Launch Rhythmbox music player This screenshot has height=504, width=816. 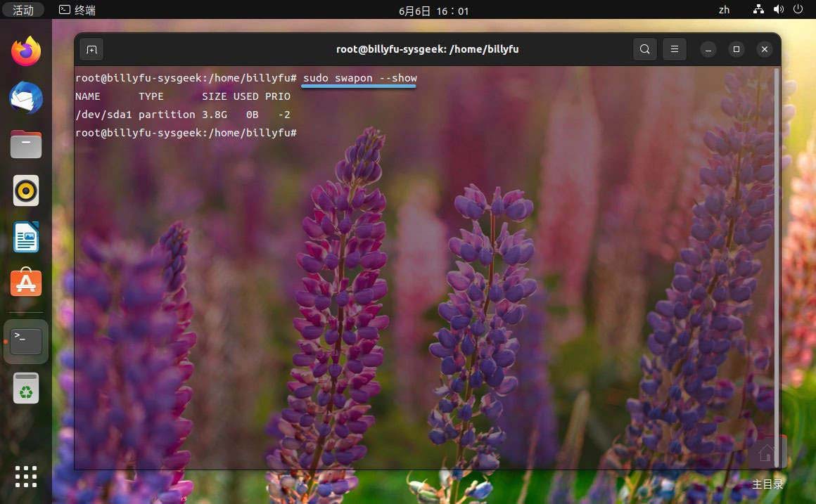pyautogui.click(x=26, y=190)
